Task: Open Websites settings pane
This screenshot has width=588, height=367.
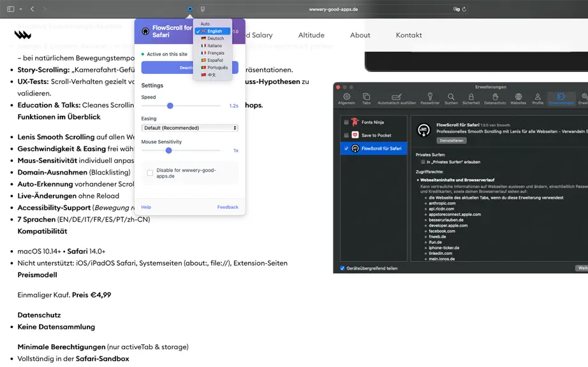Action: point(518,99)
